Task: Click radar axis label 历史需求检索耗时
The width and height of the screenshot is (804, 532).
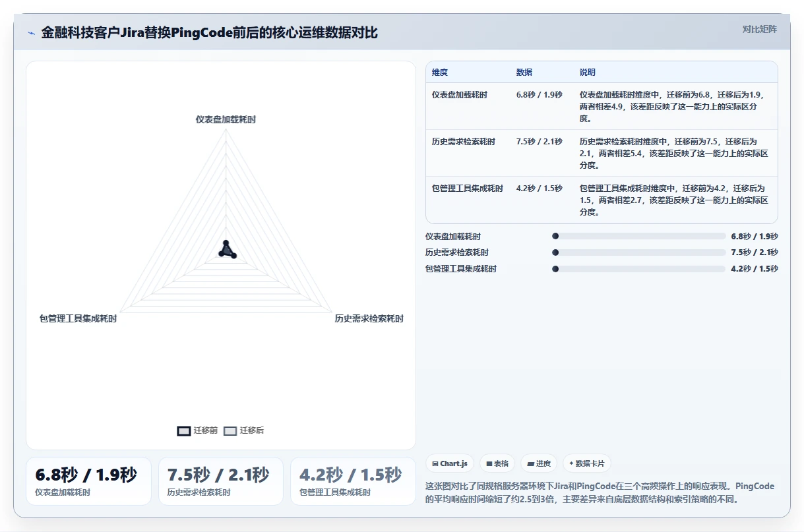Action: (x=369, y=318)
